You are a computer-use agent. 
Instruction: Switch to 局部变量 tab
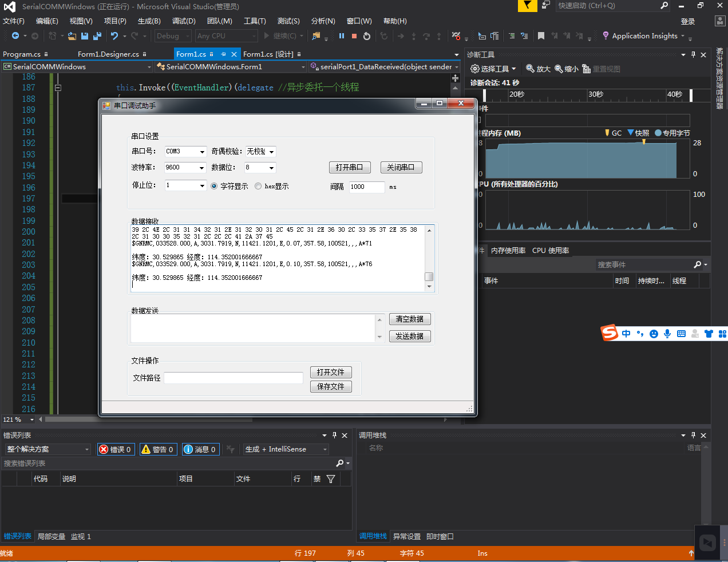[x=52, y=537]
